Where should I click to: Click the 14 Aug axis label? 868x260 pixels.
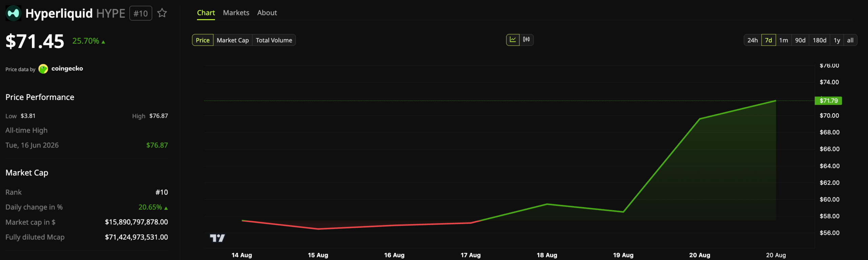[242, 255]
